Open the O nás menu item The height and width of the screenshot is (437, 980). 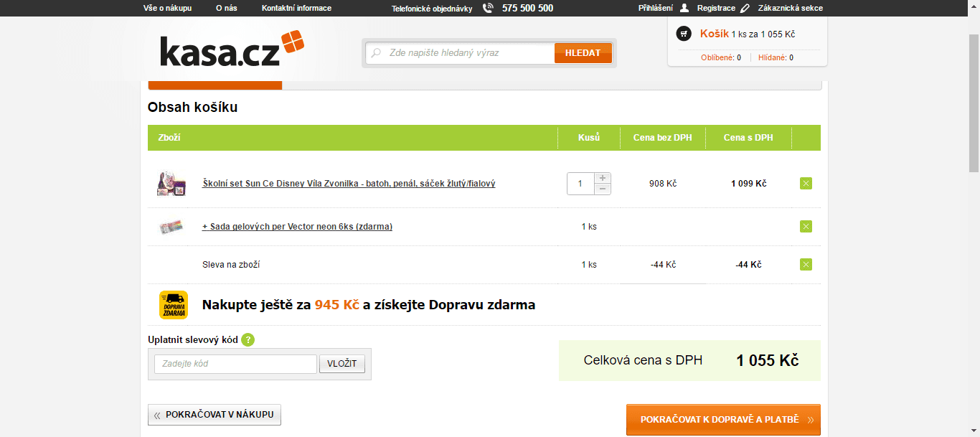coord(227,8)
